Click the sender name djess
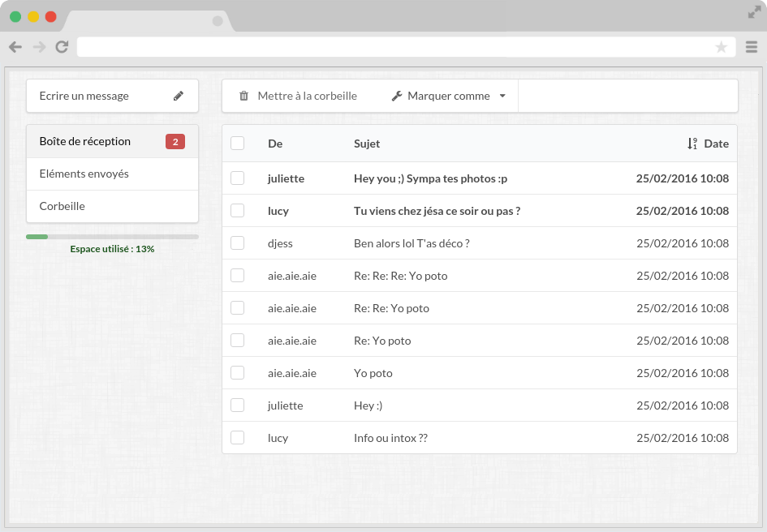 click(x=280, y=243)
